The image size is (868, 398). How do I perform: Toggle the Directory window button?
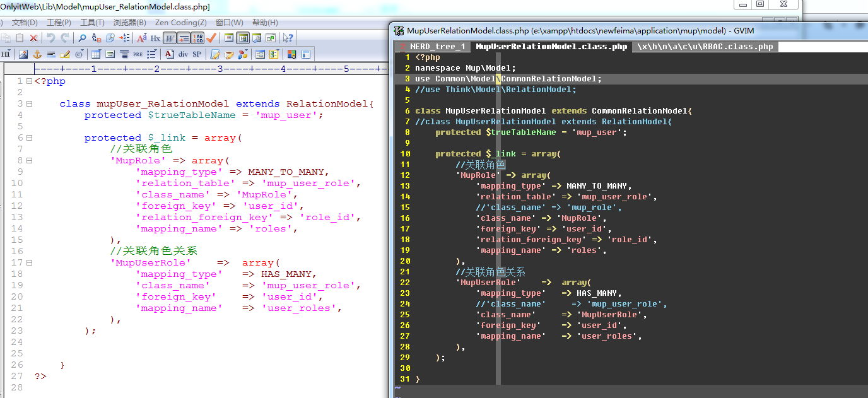(243, 38)
